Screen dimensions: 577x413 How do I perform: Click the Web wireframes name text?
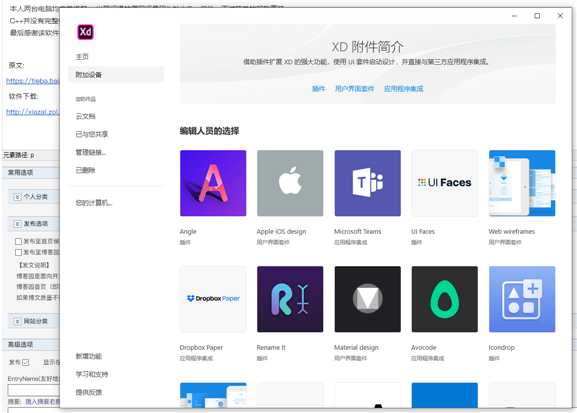click(x=512, y=232)
